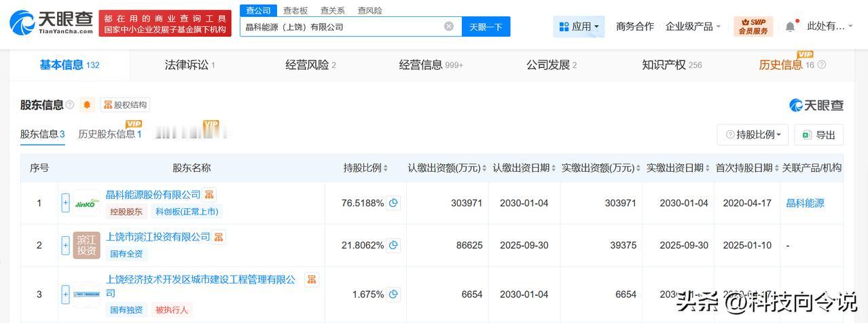Expand row 3 shareholder with plus button
Screen dimensions: 868x323
click(x=66, y=294)
